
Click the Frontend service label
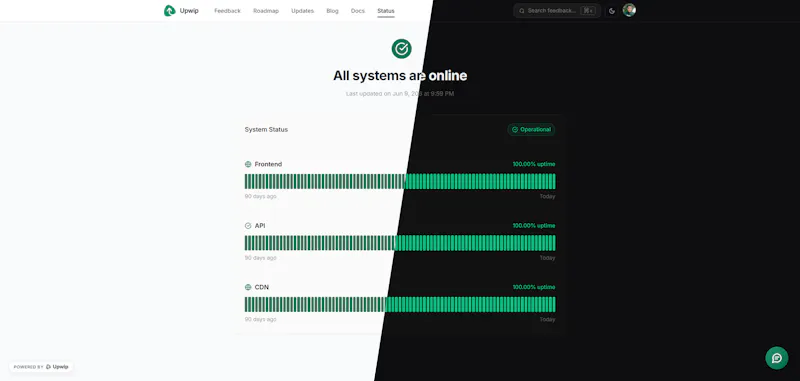[x=268, y=164]
